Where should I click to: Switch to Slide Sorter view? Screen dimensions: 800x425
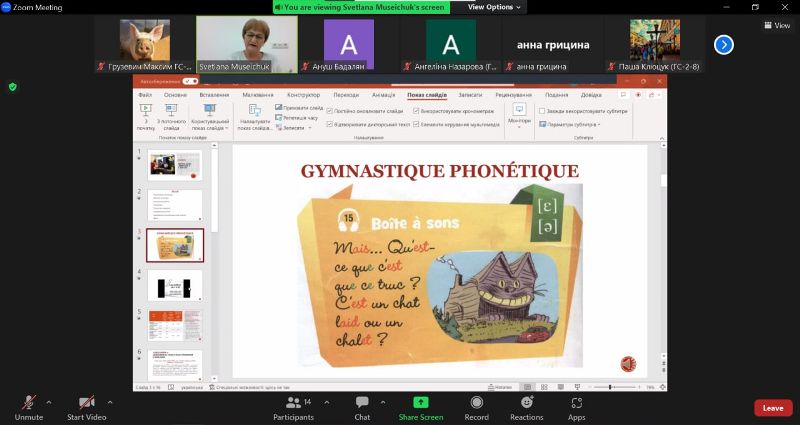[x=544, y=387]
